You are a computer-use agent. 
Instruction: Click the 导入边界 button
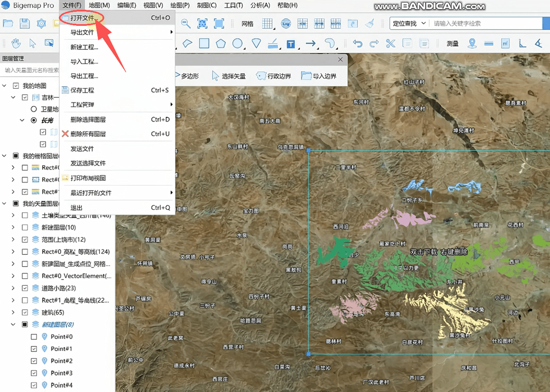[x=319, y=76]
